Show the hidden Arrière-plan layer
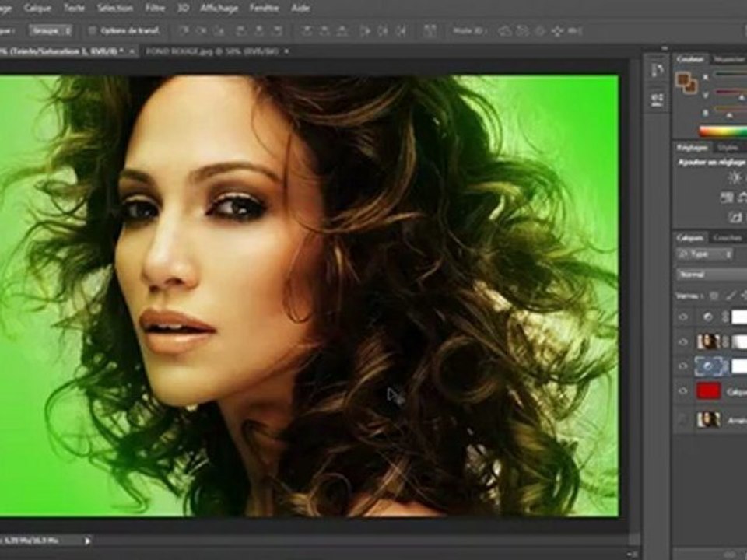This screenshot has height=560, width=747. (x=682, y=419)
